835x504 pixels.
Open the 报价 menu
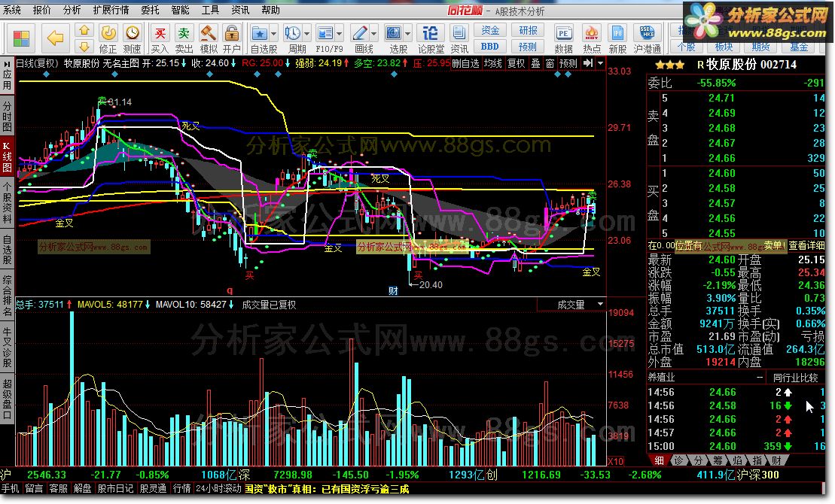tap(42, 10)
